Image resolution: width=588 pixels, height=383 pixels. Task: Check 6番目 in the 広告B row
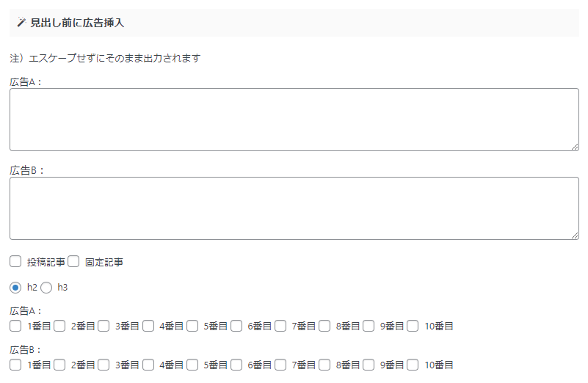(236, 365)
